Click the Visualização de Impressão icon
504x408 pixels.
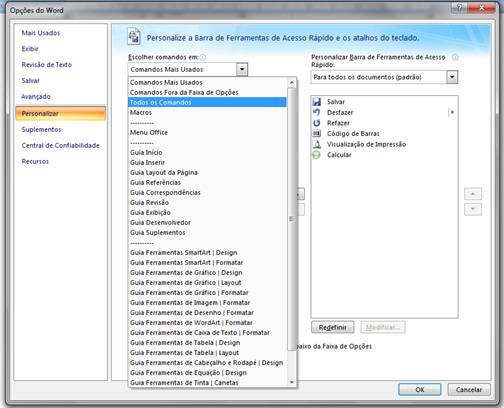coord(317,144)
